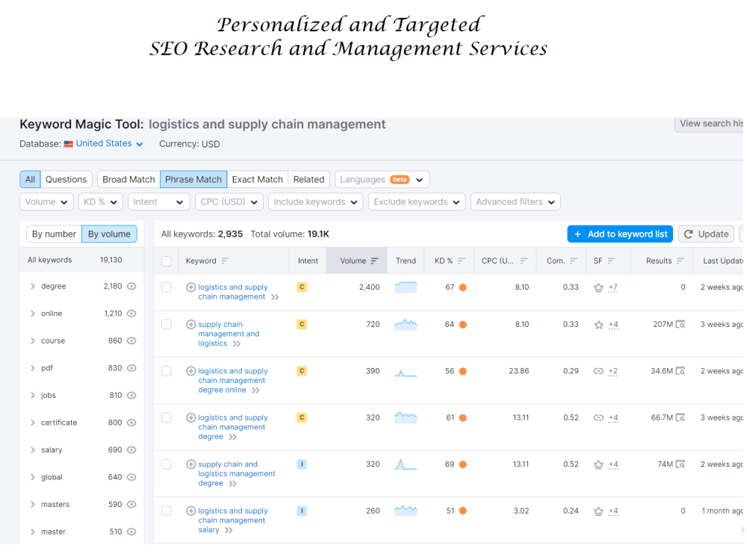This screenshot has height=560, width=747.
Task: Expand the 'certificate' keyword group
Action: [x=33, y=423]
